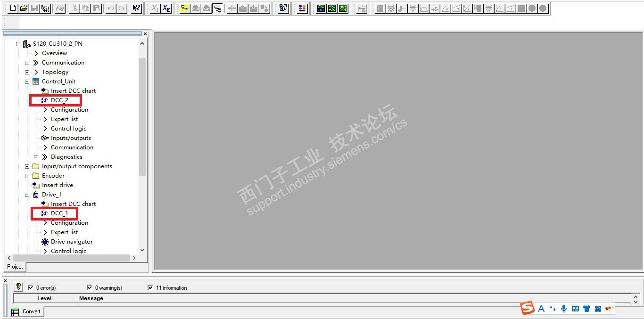The height and width of the screenshot is (319, 644).
Task: Click the project tree scroll-up arrow
Action: (x=142, y=43)
